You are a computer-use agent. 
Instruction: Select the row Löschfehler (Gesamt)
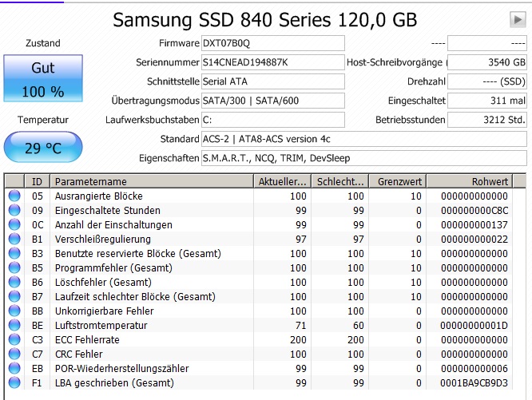[259, 282]
